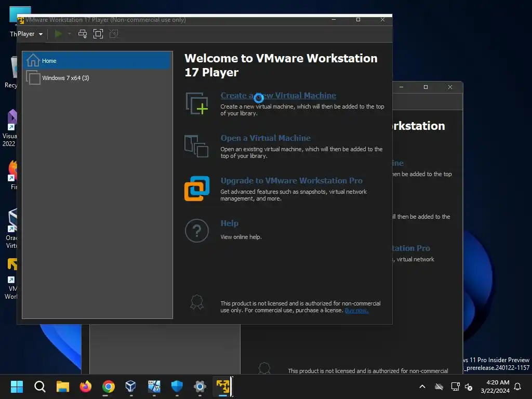
Task: Click the open virtual machine icon
Action: coord(196,146)
